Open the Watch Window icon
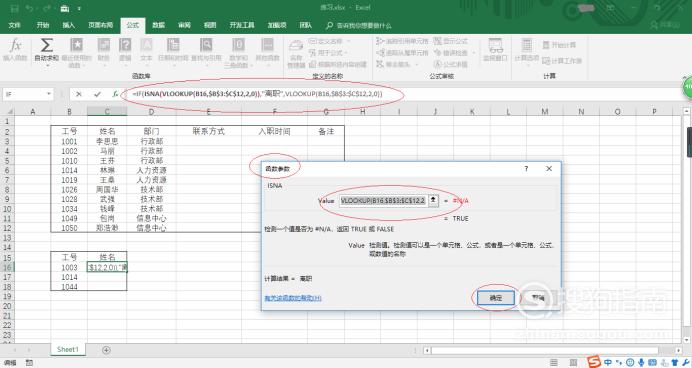 click(x=495, y=45)
